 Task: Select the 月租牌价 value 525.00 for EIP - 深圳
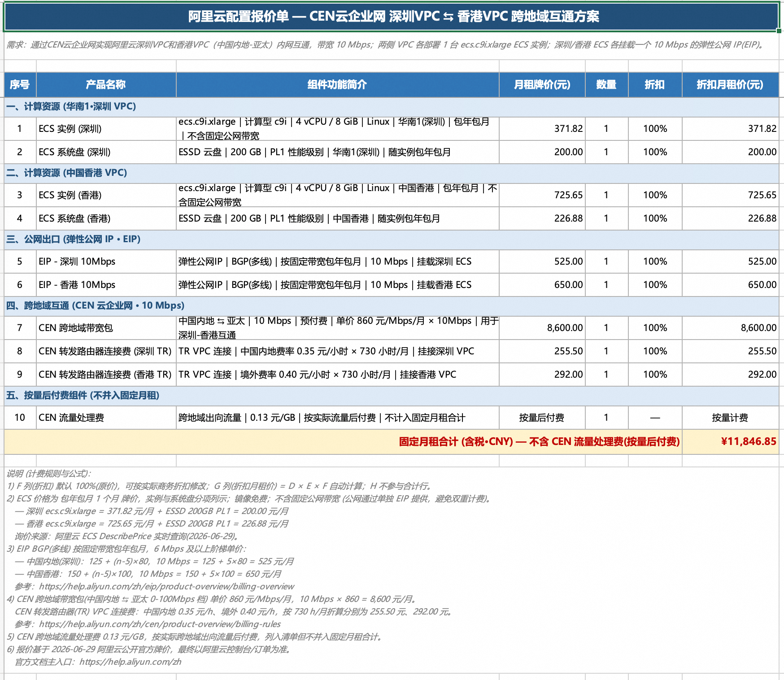(542, 262)
